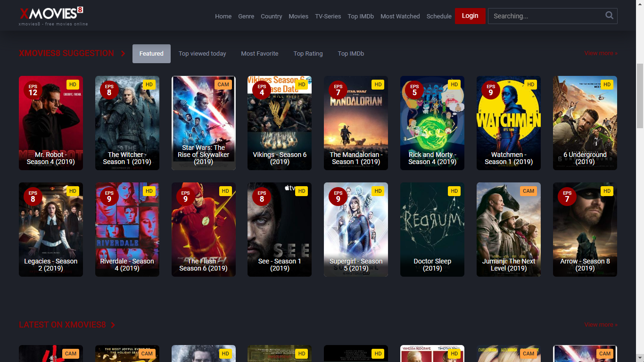Screen dimensions: 644x362
Task: Click CAM badge on Star Wars poster
Action: [223, 85]
